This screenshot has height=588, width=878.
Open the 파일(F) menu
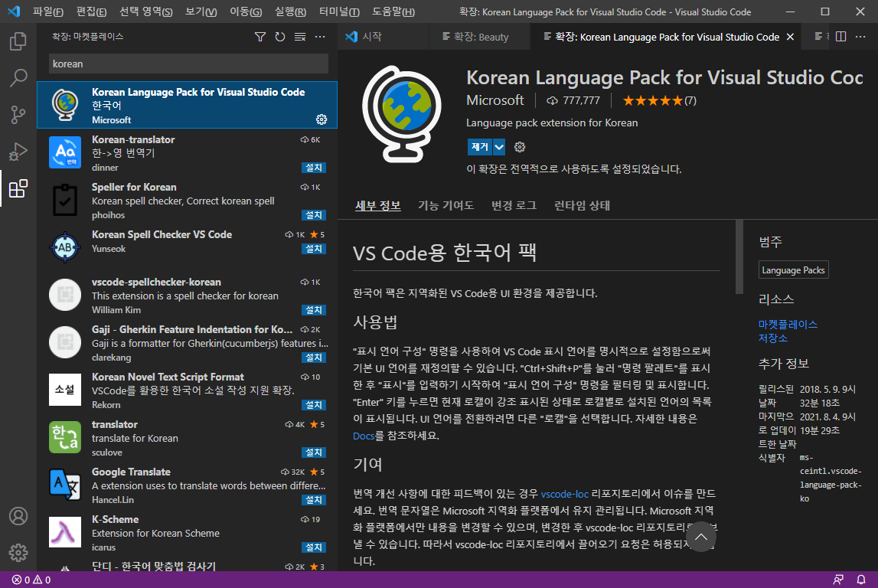(47, 11)
